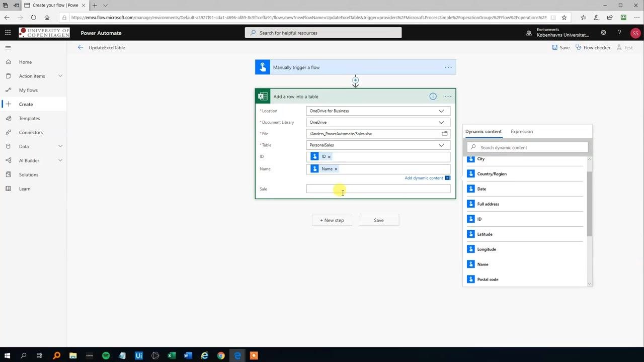Insert Country/Region dynamic content
The width and height of the screenshot is (644, 362).
(x=525, y=174)
